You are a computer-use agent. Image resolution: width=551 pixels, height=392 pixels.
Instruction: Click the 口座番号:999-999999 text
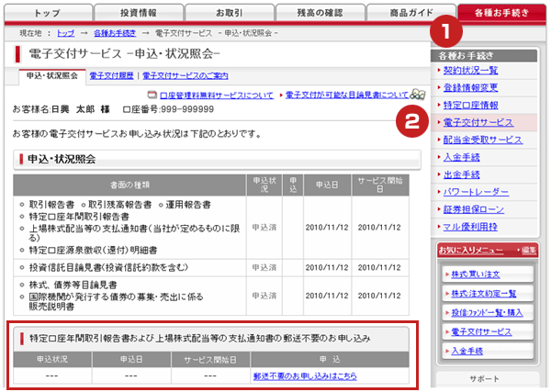pos(168,109)
